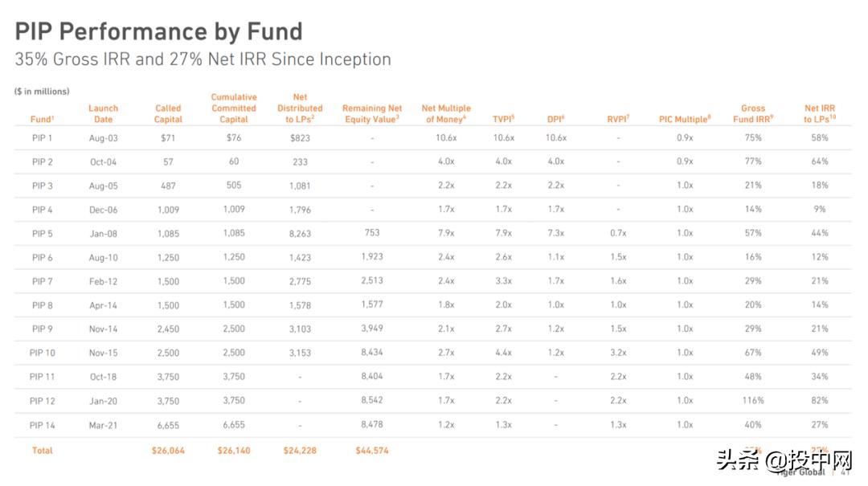This screenshot has width=868, height=486.
Task: Click the Mar-21 launch date cell
Action: 103,425
